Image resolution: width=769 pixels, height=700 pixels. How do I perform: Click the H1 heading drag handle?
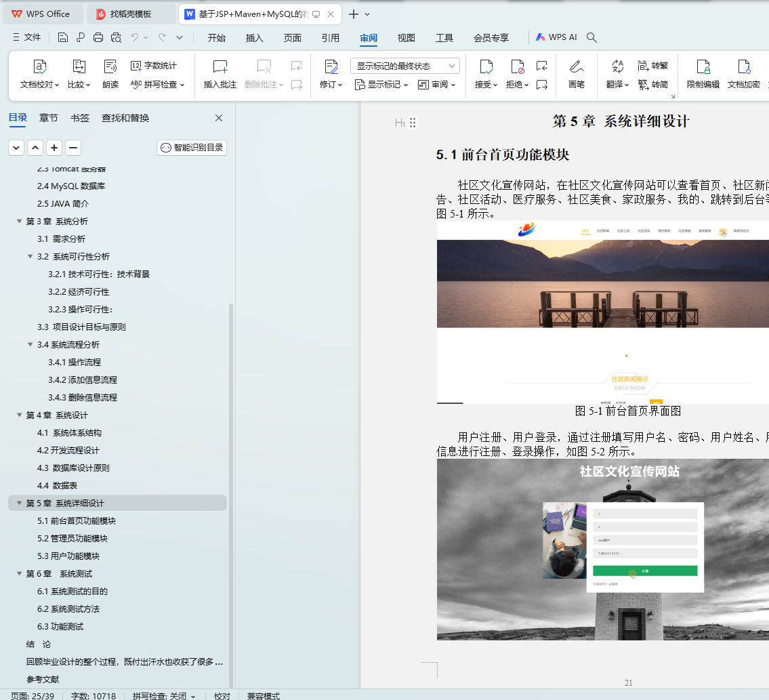[413, 123]
